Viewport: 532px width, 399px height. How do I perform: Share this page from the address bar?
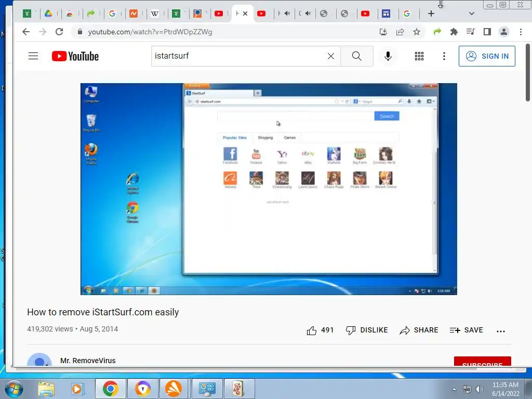pos(400,32)
